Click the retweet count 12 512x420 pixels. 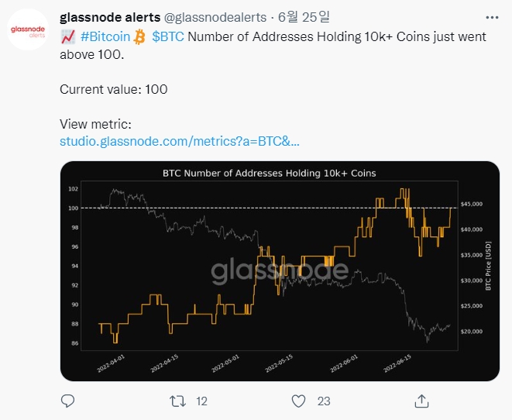pos(201,401)
